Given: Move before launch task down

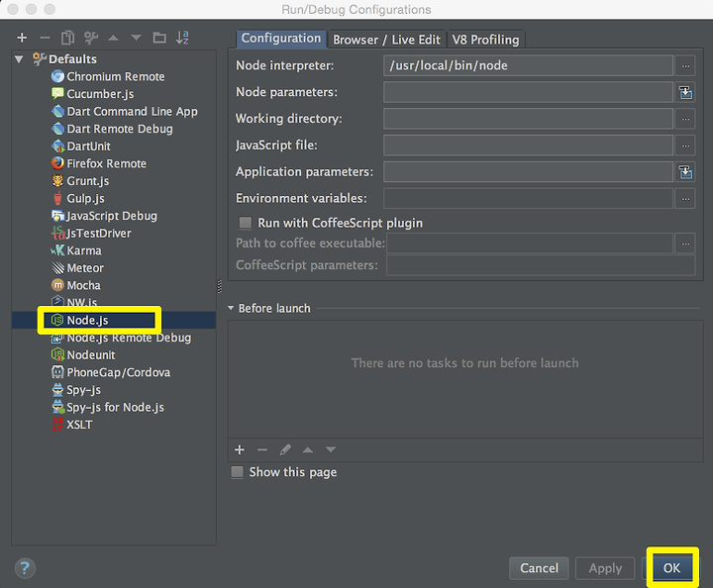Looking at the screenshot, I should [x=331, y=449].
